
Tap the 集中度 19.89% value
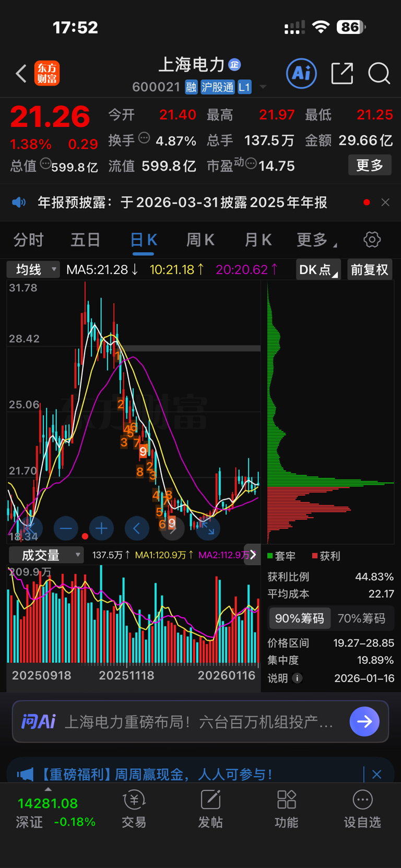375,660
